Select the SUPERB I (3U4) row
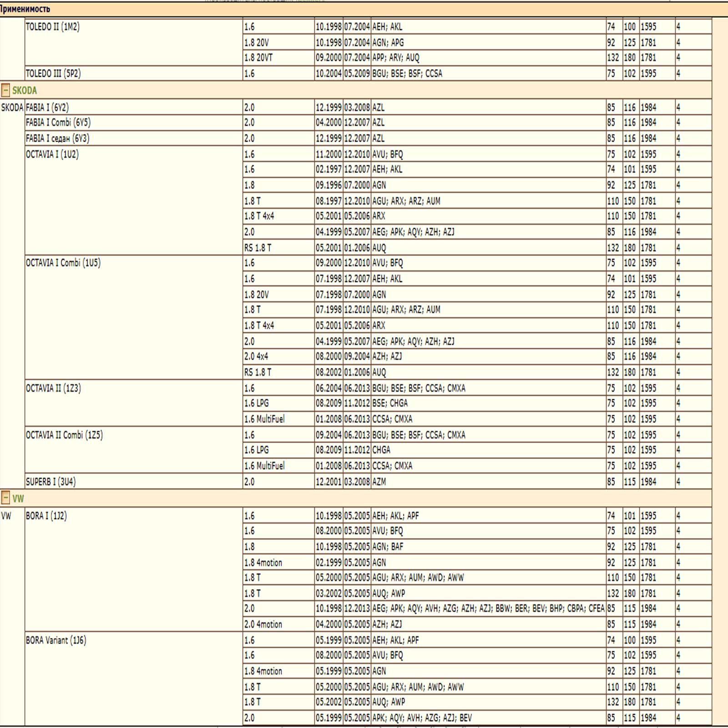 [x=51, y=482]
